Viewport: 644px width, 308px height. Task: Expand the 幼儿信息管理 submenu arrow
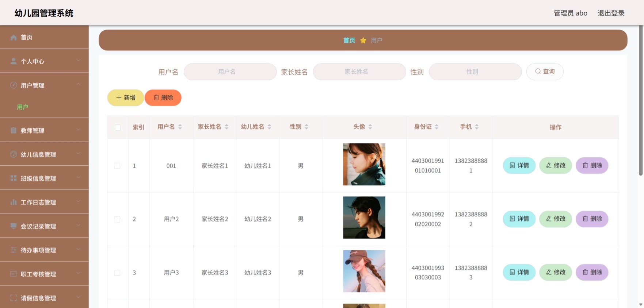pos(78,154)
